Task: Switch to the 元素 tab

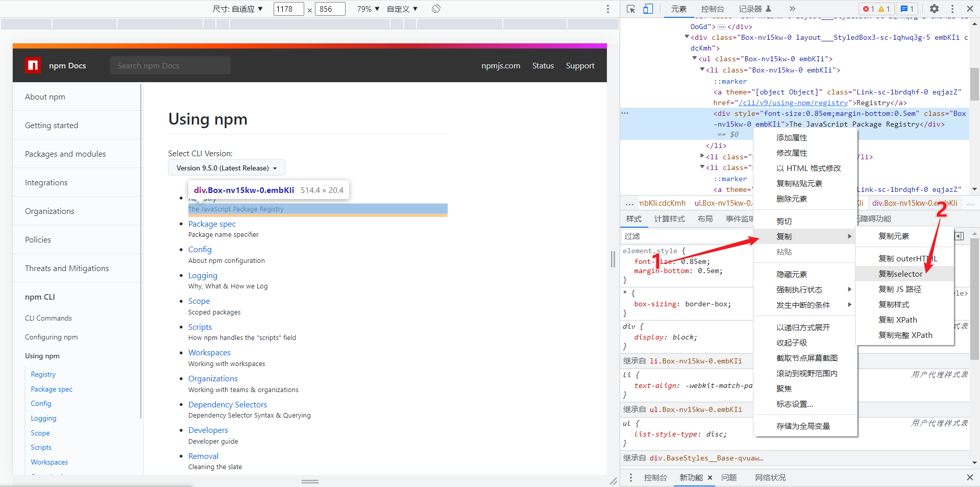Action: coord(679,9)
